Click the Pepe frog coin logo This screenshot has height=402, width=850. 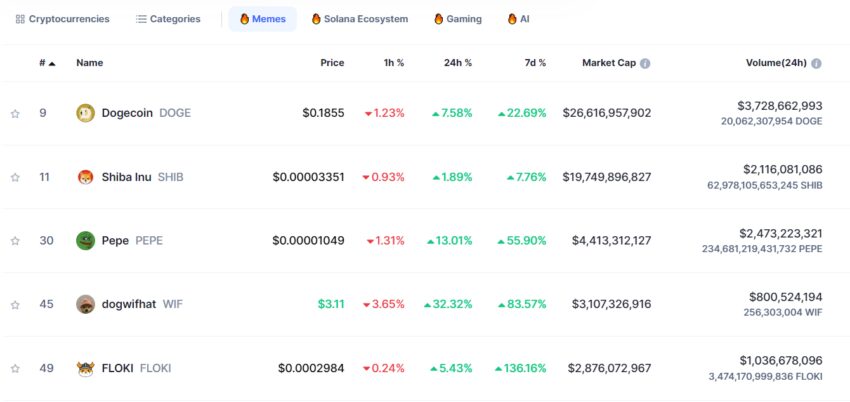click(x=85, y=240)
